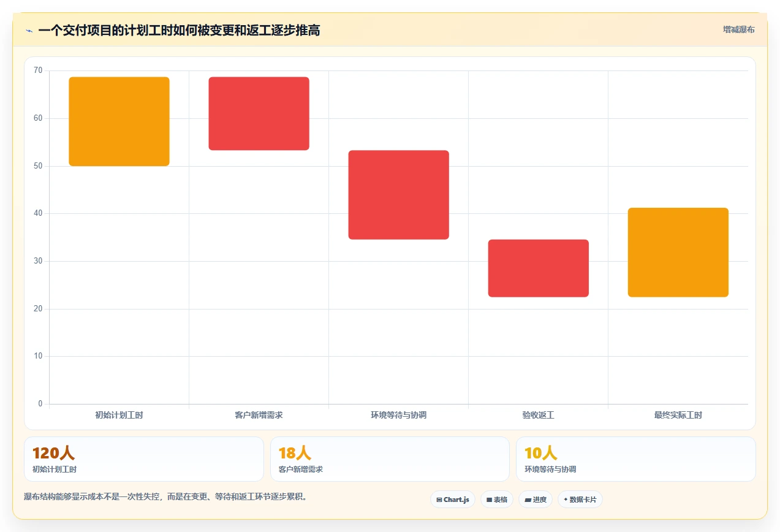Image resolution: width=780 pixels, height=532 pixels.
Task: Click the lightning icon beside the title
Action: pyautogui.click(x=29, y=31)
